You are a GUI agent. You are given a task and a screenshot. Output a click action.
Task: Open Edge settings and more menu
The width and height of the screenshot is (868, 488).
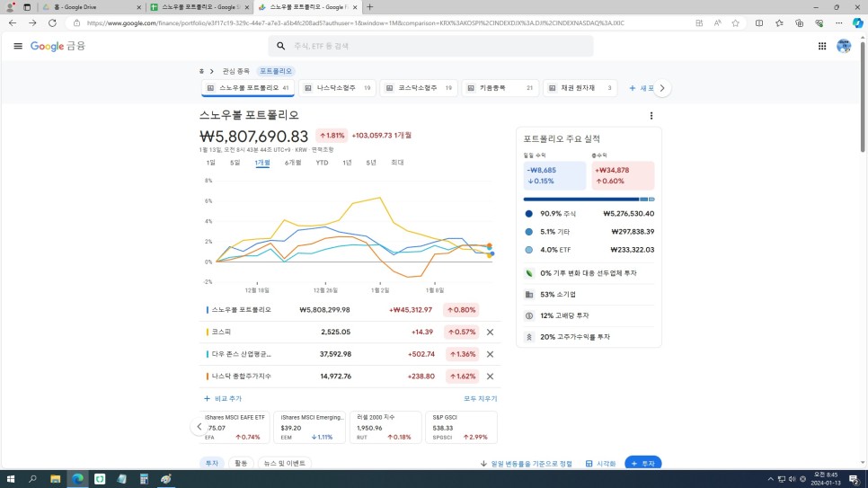838,22
